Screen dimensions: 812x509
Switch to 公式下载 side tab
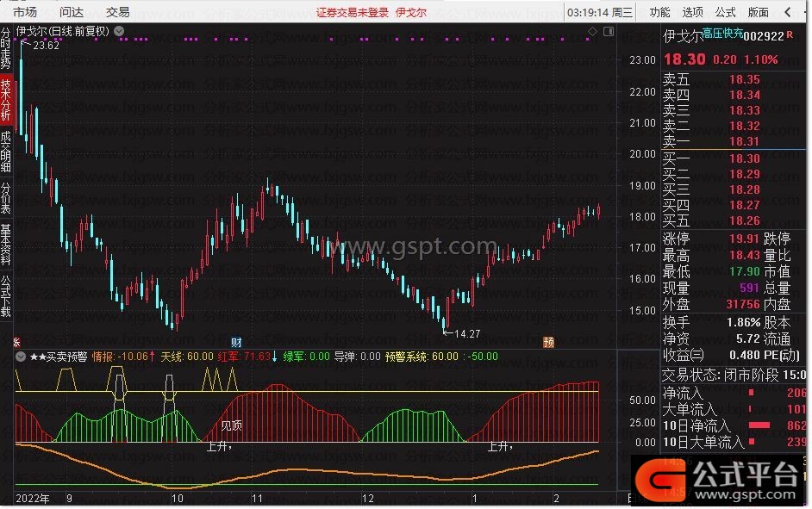click(6, 296)
